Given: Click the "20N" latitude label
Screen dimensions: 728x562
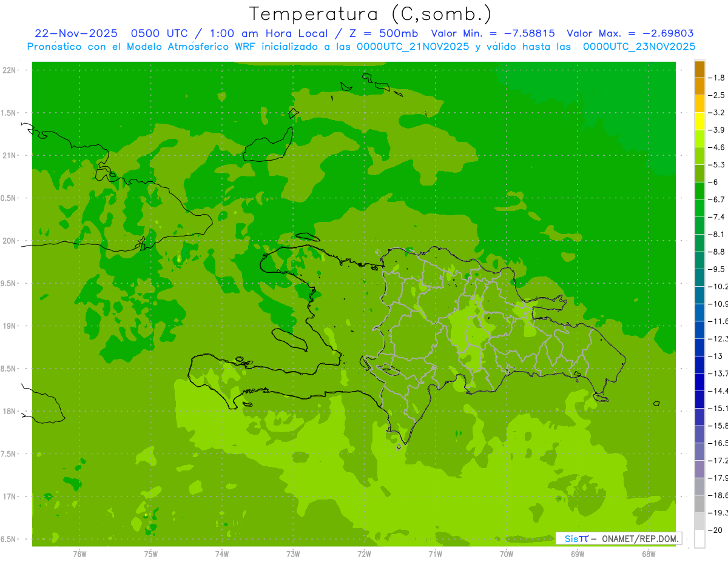Looking at the screenshot, I should [10, 241].
